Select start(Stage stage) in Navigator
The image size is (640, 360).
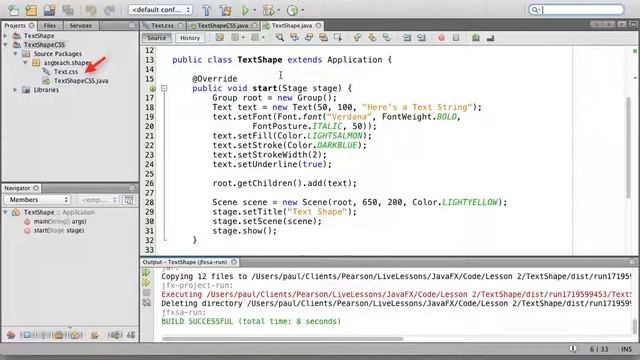(x=58, y=230)
